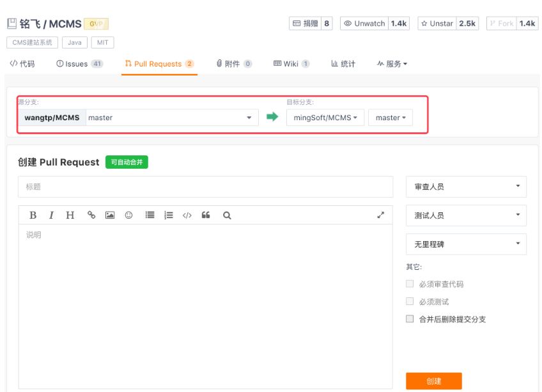
Task: Open the 审查人员 dropdown
Action: [466, 187]
